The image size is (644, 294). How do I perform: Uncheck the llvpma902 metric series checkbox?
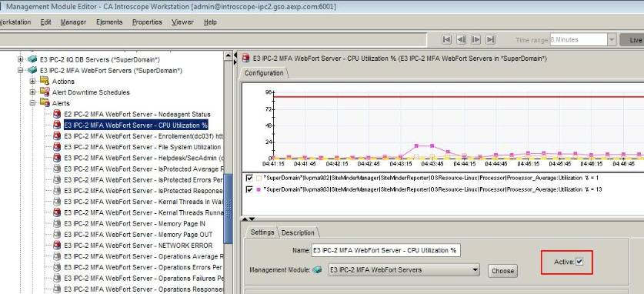(249, 179)
